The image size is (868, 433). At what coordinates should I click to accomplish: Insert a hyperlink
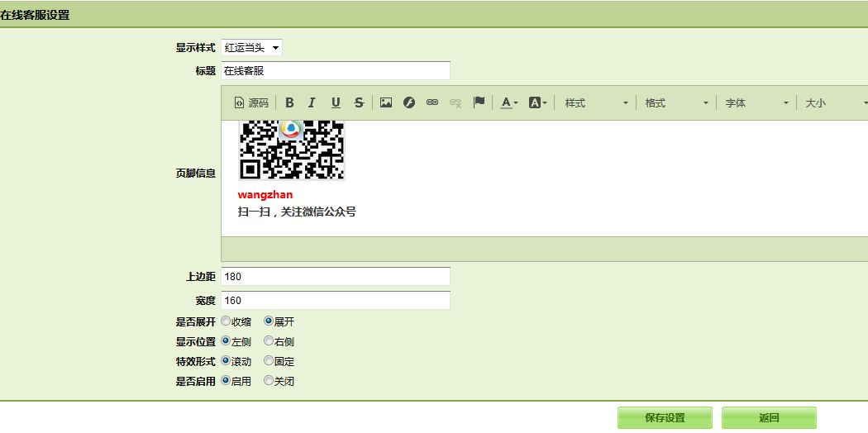[x=432, y=102]
